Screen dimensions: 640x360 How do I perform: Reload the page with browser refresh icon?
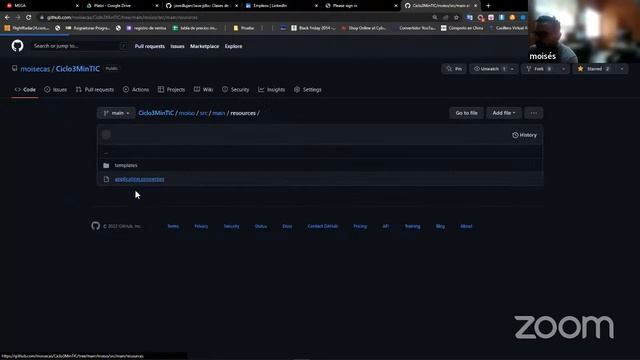point(29,17)
